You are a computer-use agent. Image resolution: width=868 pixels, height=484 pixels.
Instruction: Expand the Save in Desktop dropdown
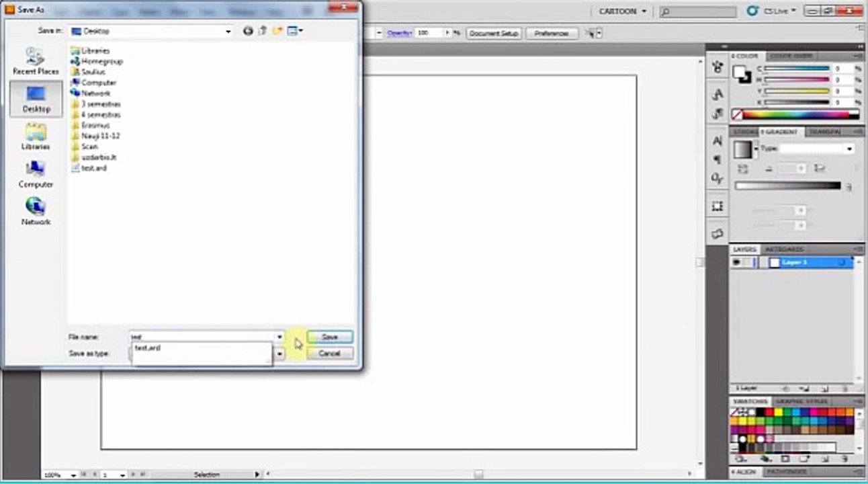tap(228, 31)
